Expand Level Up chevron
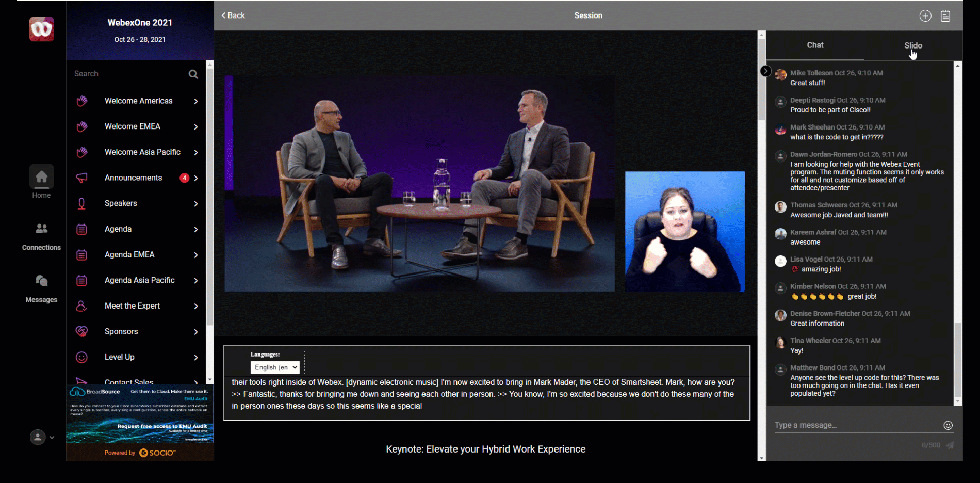This screenshot has width=980, height=483. (196, 357)
